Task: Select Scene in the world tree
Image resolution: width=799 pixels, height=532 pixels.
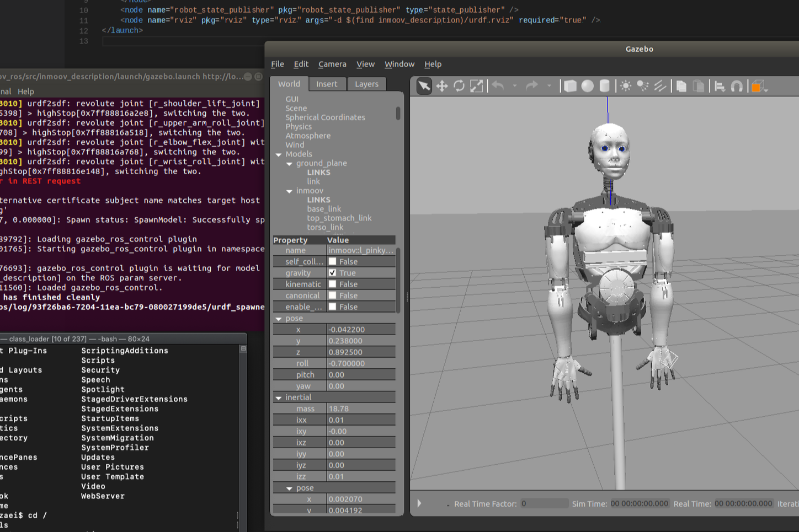Action: click(296, 108)
